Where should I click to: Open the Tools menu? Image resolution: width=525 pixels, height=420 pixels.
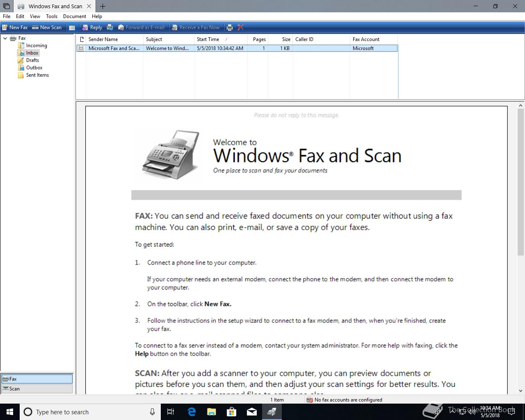click(x=52, y=16)
